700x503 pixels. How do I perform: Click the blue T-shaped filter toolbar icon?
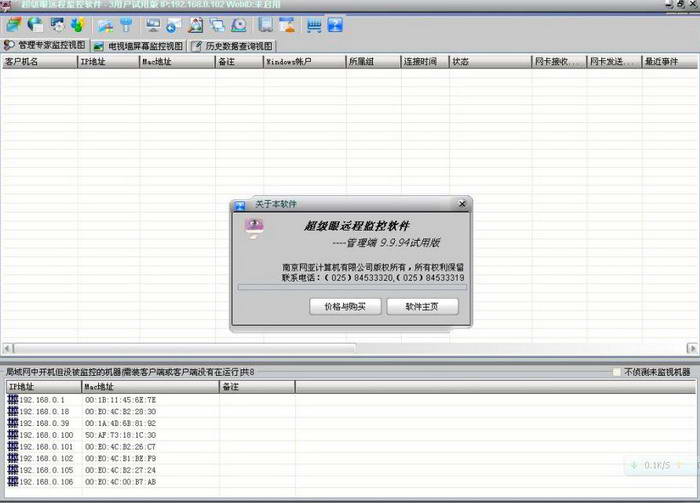126,25
